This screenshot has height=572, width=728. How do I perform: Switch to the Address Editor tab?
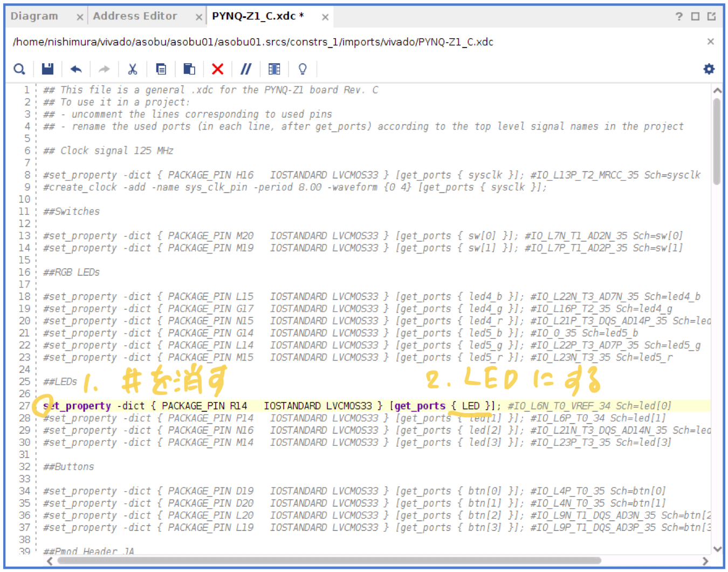(x=135, y=16)
